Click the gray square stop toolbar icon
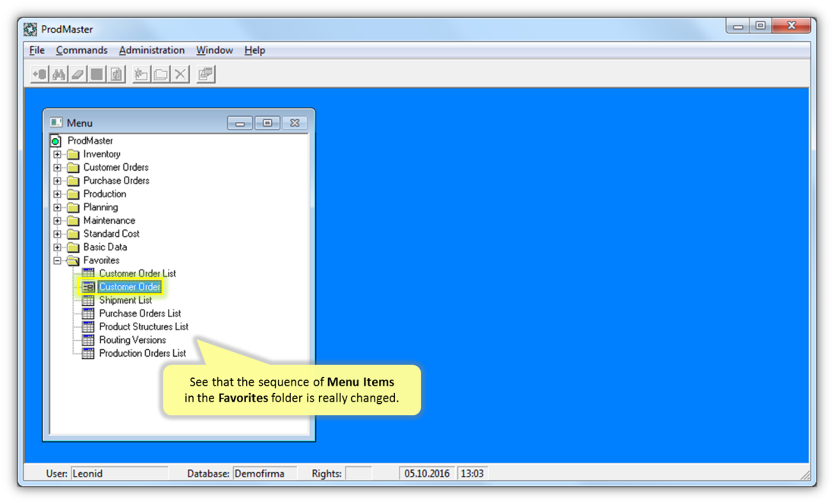This screenshot has height=504, width=834. (x=96, y=74)
